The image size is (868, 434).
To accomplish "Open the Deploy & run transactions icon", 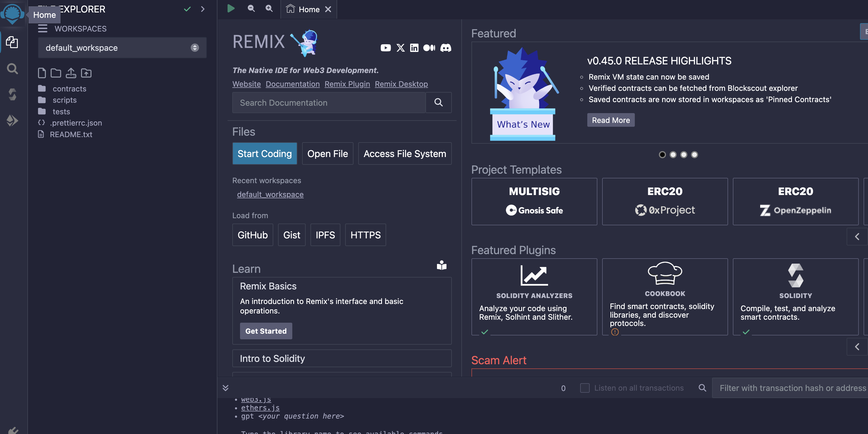I will 12,120.
